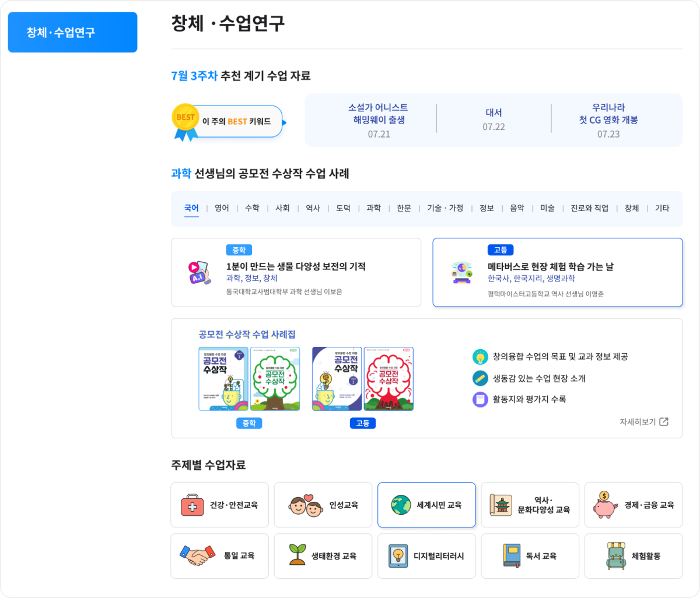Click the globe icon for 세계시민 교육

(401, 505)
